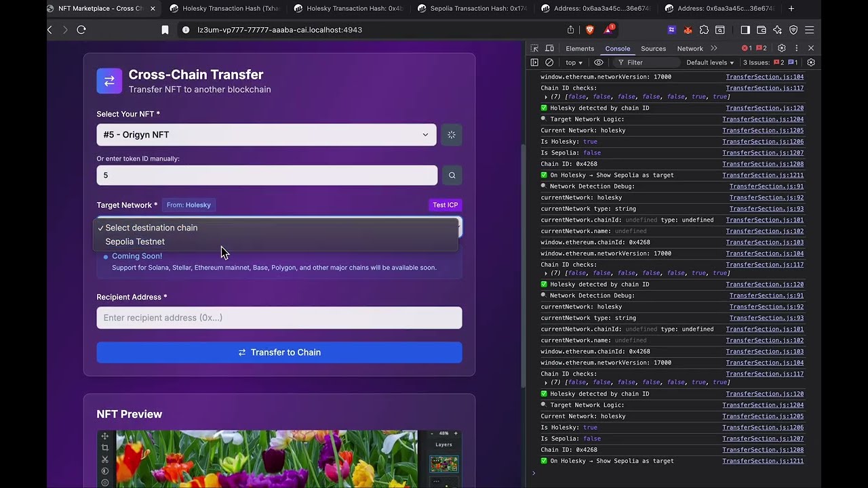This screenshot has height=488, width=868.
Task: Open the Select Your NFT dropdown
Action: pyautogui.click(x=267, y=135)
